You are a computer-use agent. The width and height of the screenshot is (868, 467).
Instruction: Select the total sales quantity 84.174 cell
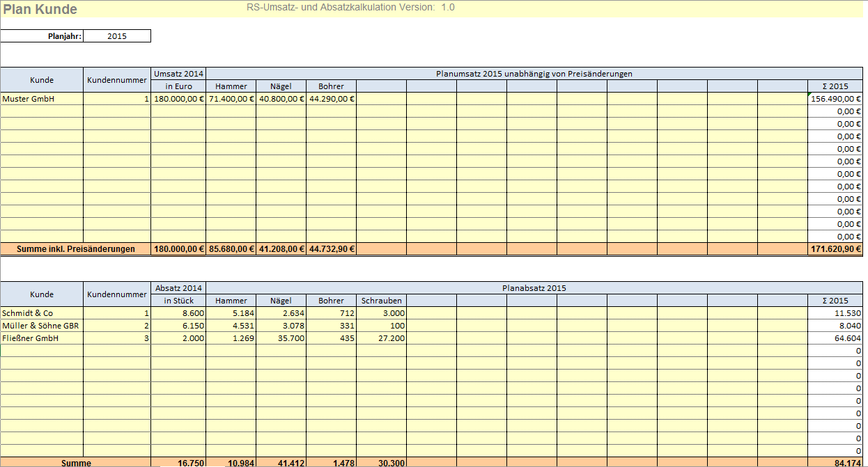[835, 463]
